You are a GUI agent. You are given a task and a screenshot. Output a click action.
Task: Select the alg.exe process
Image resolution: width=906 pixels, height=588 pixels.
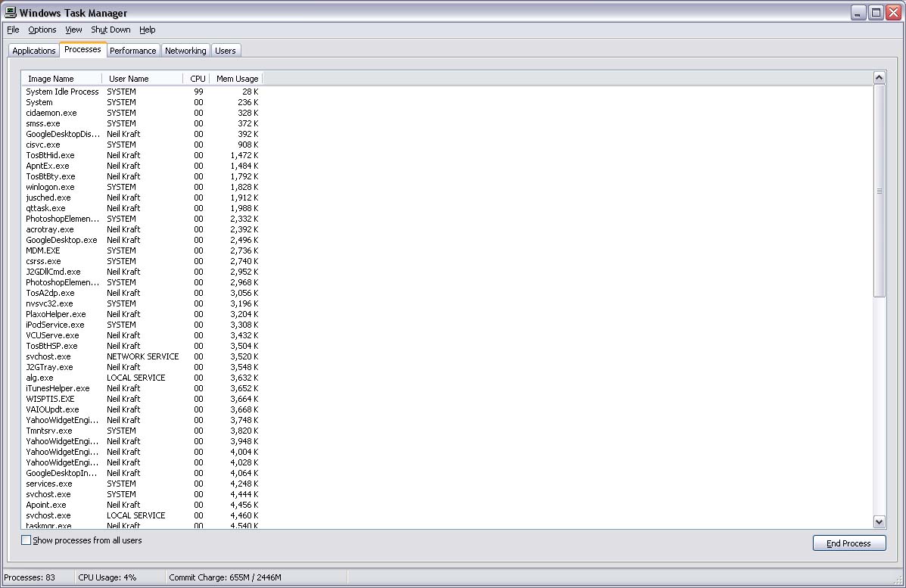[x=142, y=378]
